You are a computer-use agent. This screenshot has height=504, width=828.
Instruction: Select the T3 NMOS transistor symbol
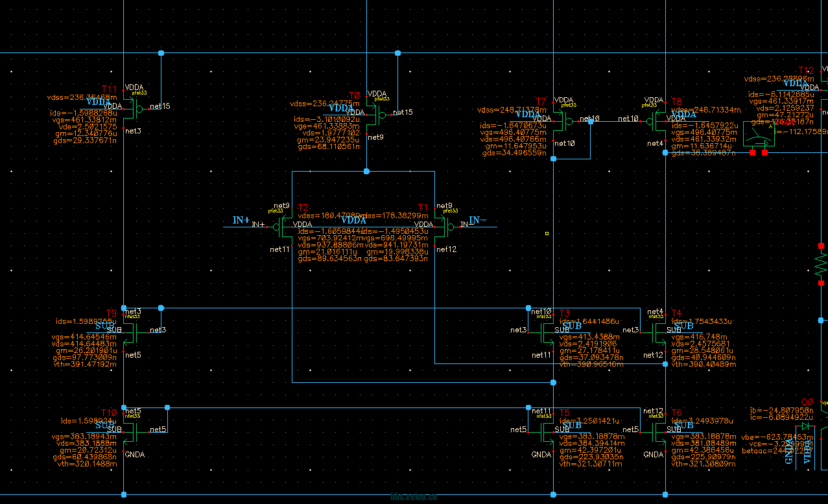click(x=546, y=332)
